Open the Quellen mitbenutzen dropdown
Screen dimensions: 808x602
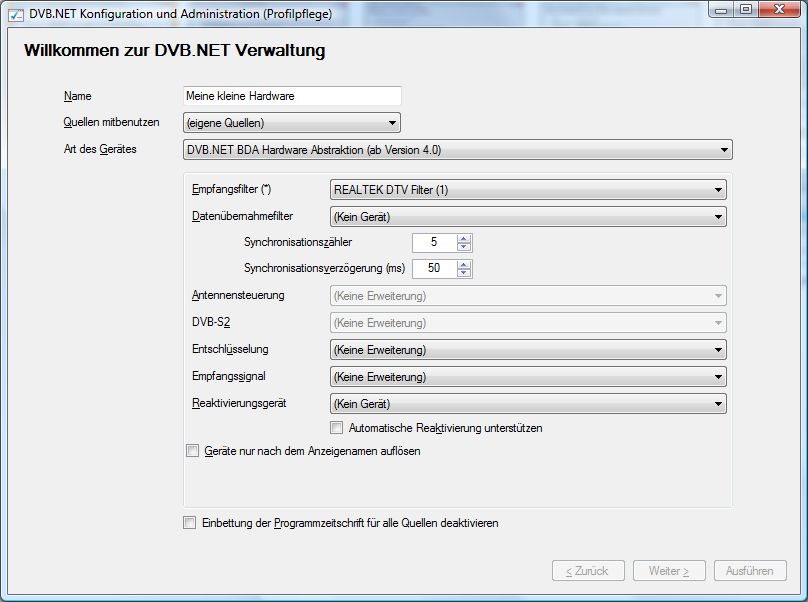[292, 123]
